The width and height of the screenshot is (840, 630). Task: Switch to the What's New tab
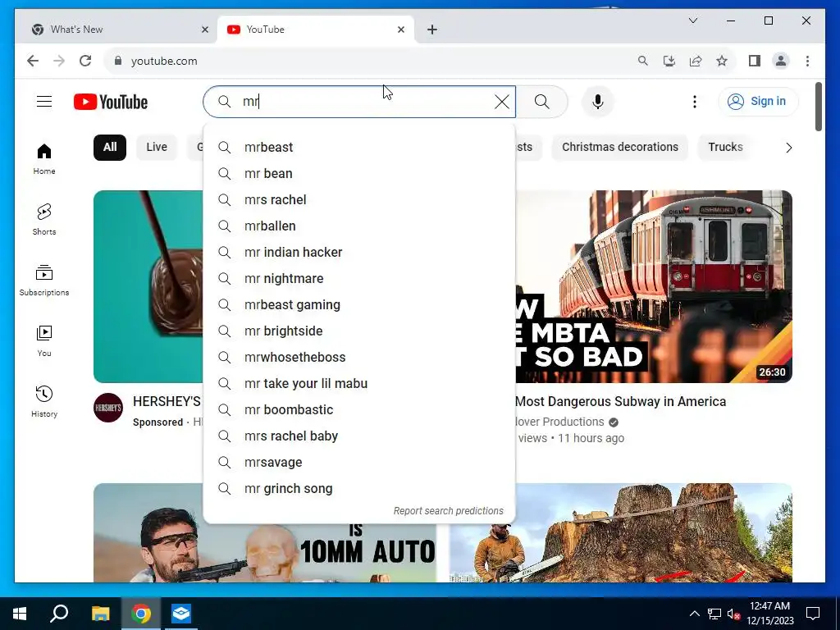pyautogui.click(x=116, y=30)
